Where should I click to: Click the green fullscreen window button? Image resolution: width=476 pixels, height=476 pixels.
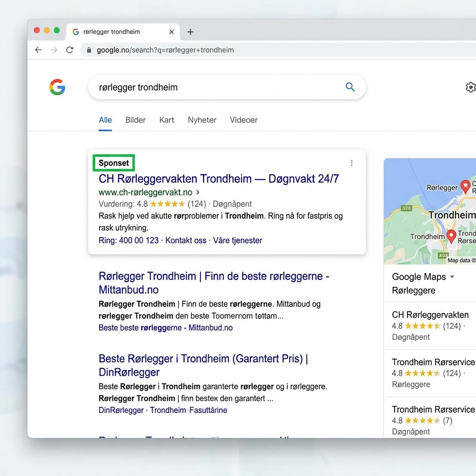click(57, 30)
